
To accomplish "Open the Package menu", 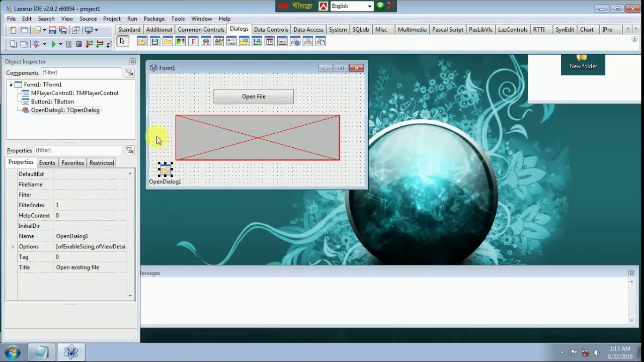I will click(x=154, y=19).
